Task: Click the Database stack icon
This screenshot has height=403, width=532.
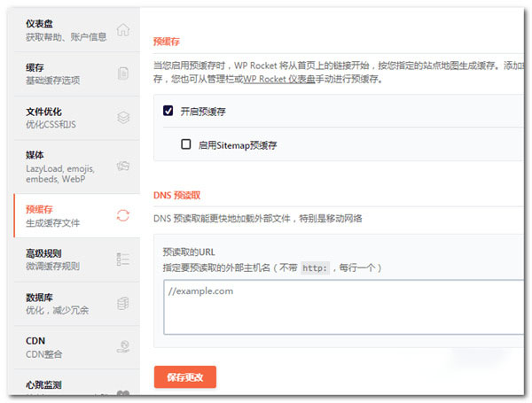Action: tap(123, 303)
